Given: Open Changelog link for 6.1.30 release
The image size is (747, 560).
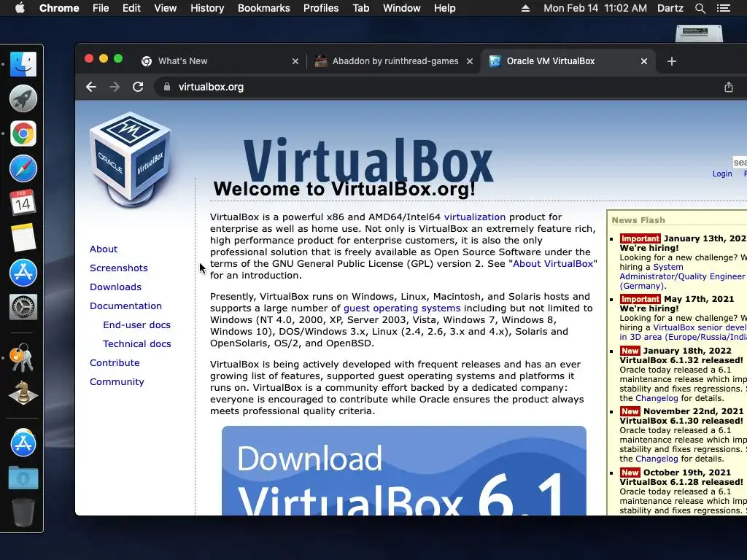Looking at the screenshot, I should pos(657,459).
